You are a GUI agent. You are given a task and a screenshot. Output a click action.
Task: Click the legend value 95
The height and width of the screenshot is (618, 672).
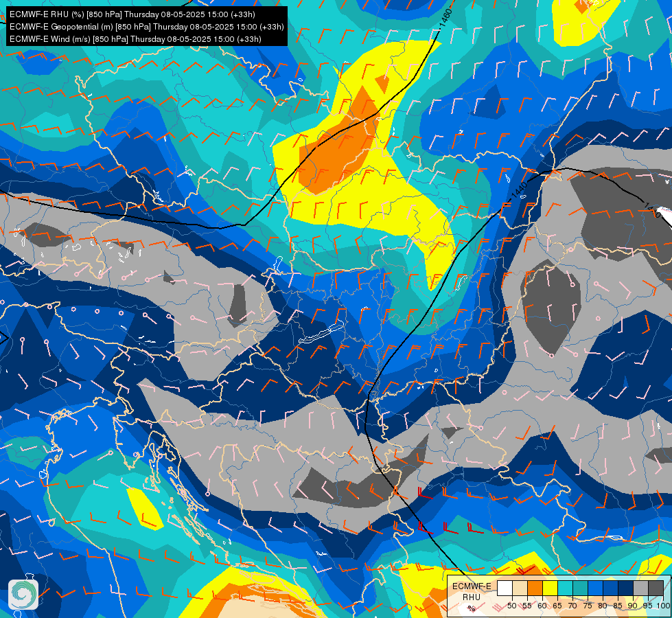click(647, 606)
